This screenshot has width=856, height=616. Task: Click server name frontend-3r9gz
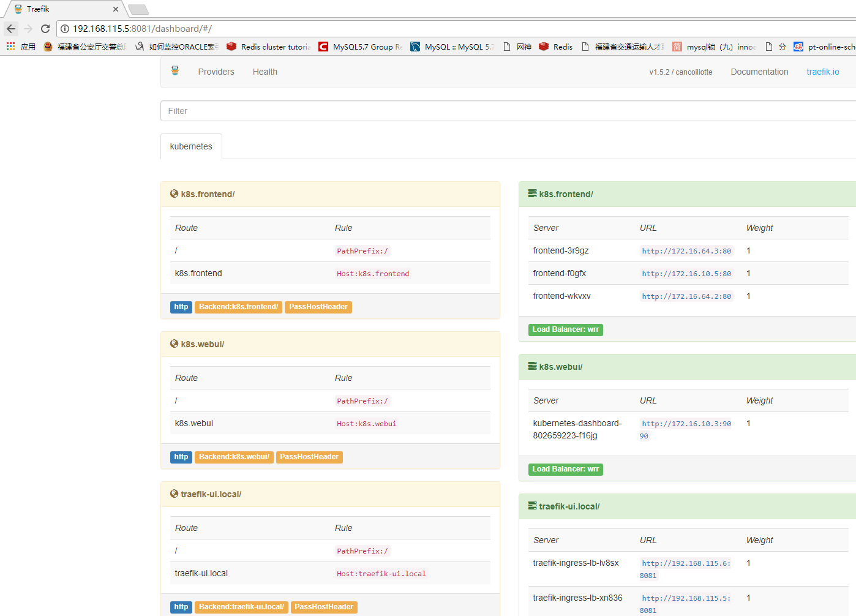[561, 251]
